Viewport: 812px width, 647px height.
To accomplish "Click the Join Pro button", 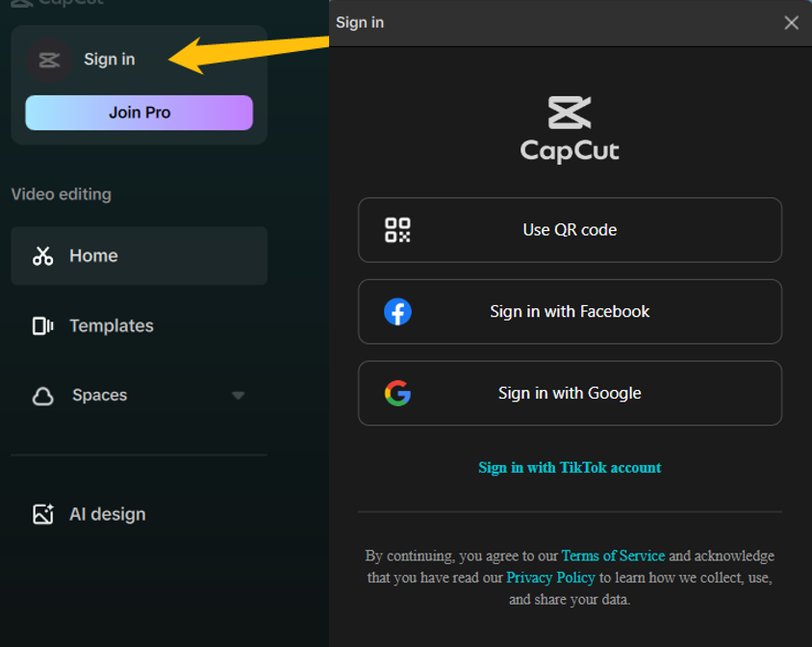I will [139, 113].
